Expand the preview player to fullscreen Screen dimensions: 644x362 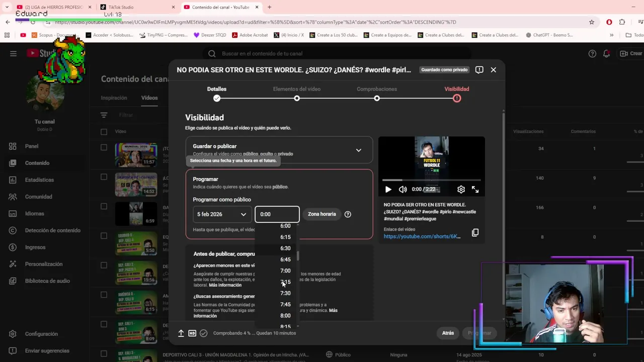pyautogui.click(x=475, y=190)
